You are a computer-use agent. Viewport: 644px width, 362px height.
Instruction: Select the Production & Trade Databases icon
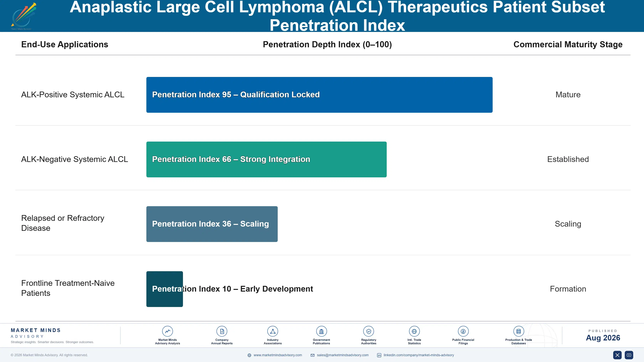[518, 331]
